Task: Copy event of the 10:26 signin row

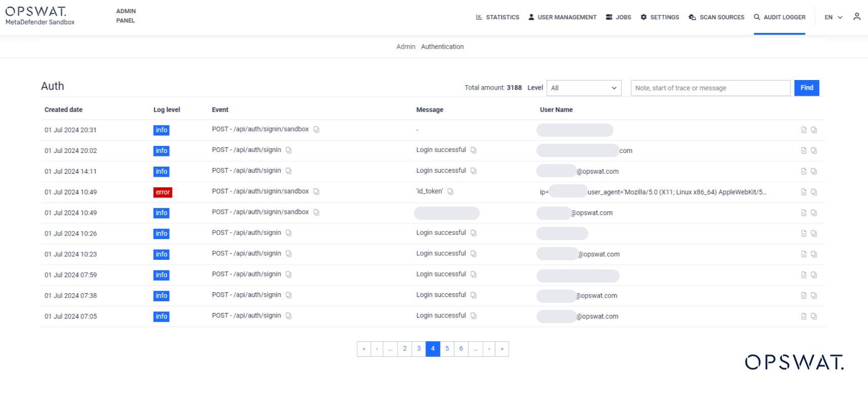Action: 288,233
